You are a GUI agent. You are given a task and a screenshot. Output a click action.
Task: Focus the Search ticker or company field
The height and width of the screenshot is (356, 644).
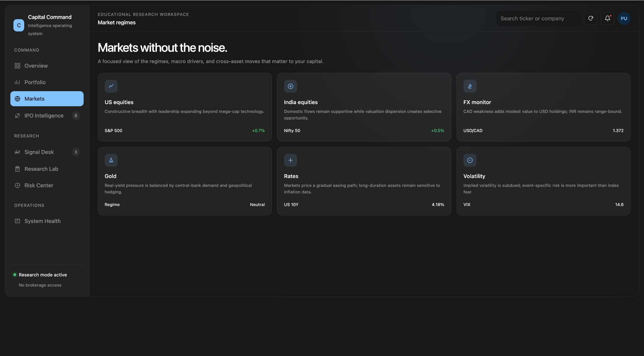pos(538,19)
